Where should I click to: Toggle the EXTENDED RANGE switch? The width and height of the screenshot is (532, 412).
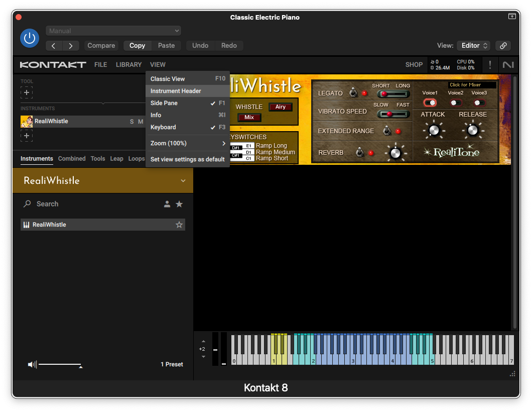point(387,131)
